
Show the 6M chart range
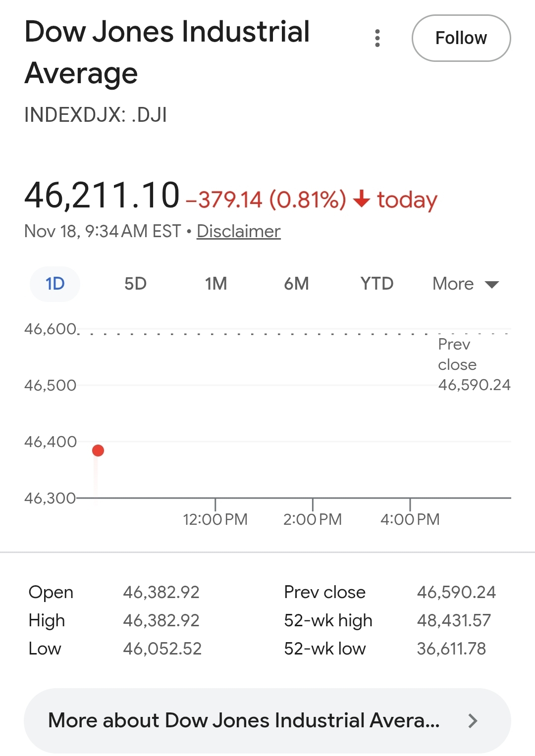(x=296, y=284)
